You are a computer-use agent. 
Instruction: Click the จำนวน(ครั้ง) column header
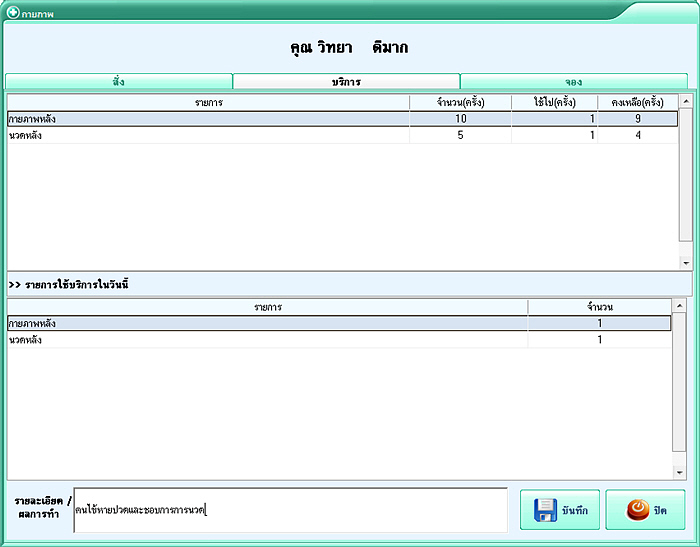(460, 103)
